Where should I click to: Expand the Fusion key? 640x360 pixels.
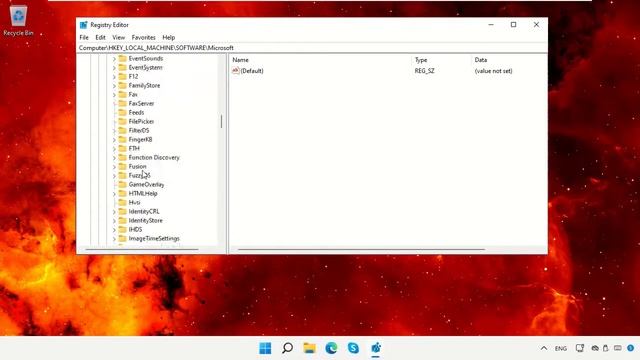(x=114, y=167)
